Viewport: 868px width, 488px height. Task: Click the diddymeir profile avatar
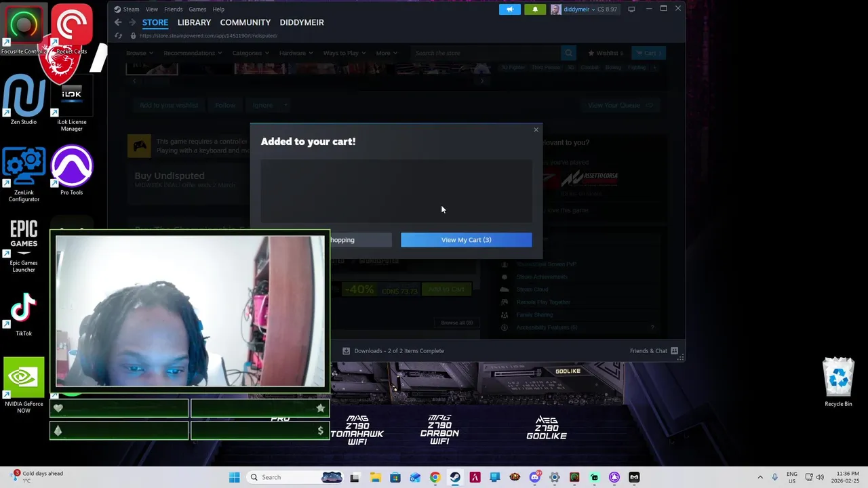(x=556, y=9)
